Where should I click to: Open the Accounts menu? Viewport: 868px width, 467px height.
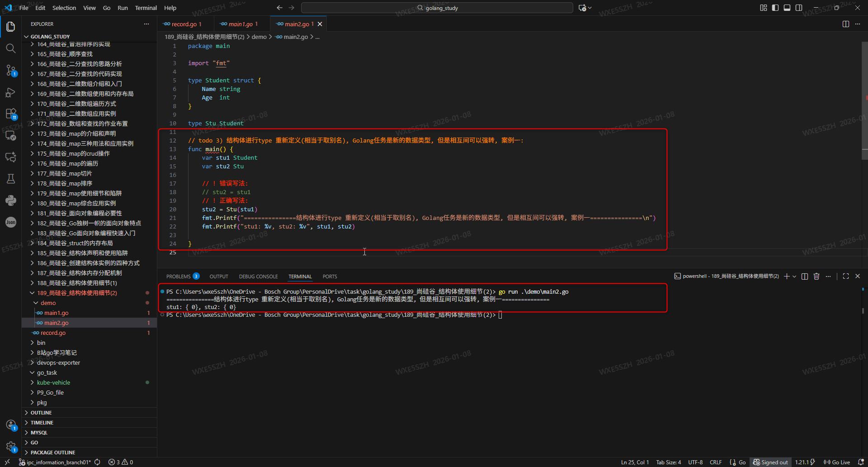coord(11,425)
